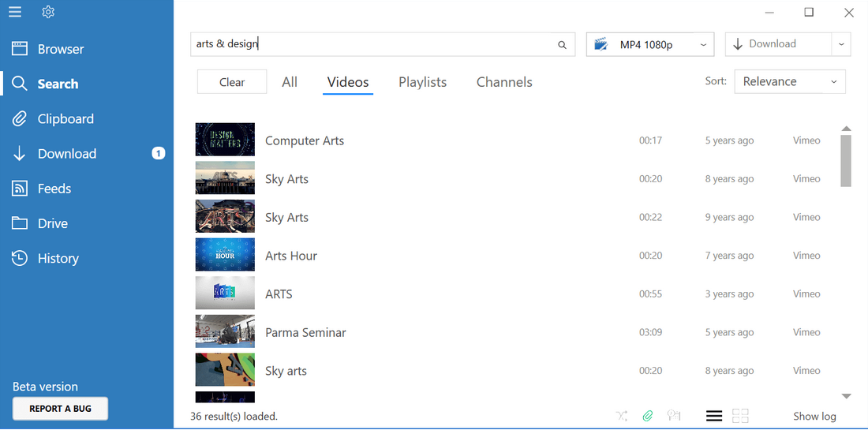Viewport: 868px width, 430px height.
Task: Click the 7 years ago date
Action: [x=730, y=256]
